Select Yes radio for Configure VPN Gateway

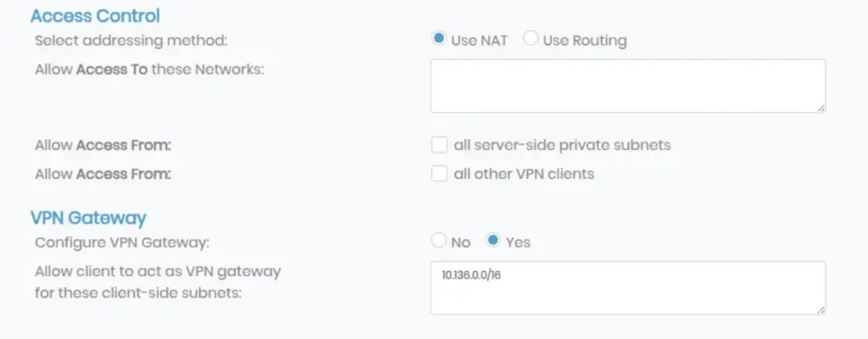492,241
